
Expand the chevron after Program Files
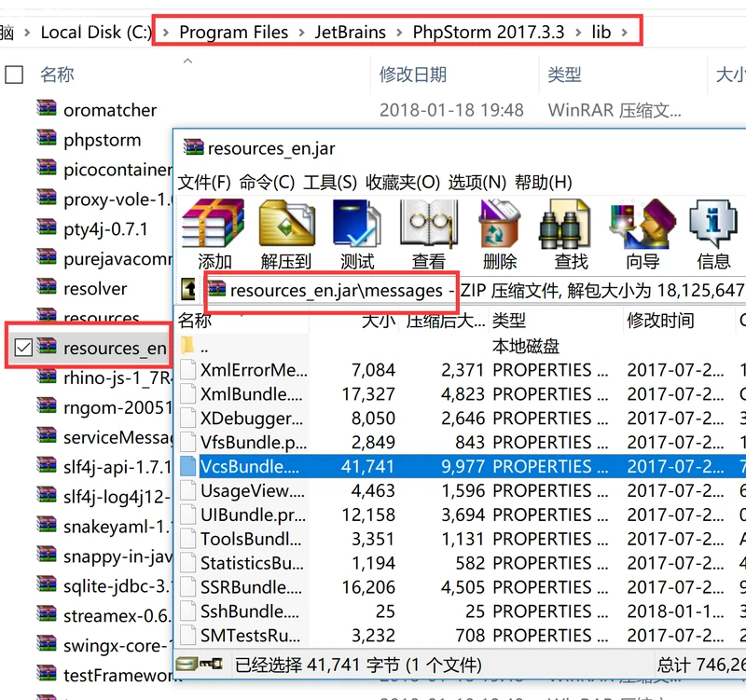[301, 33]
